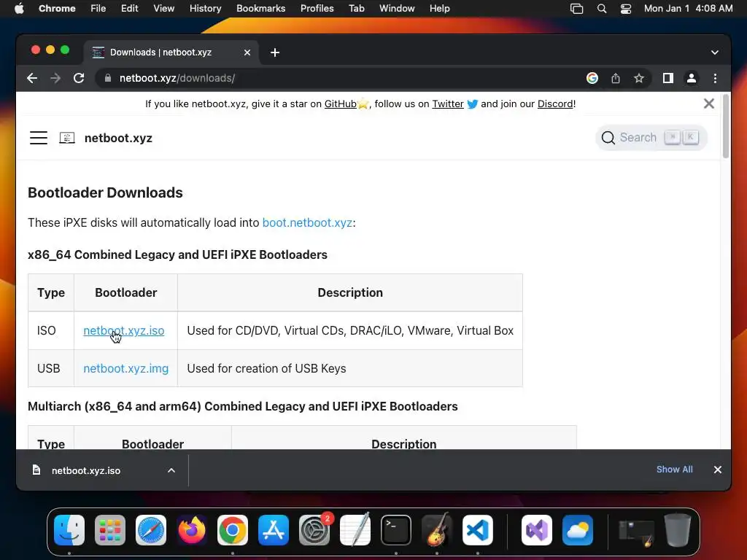Launch Firefox from the Dock

click(192, 530)
